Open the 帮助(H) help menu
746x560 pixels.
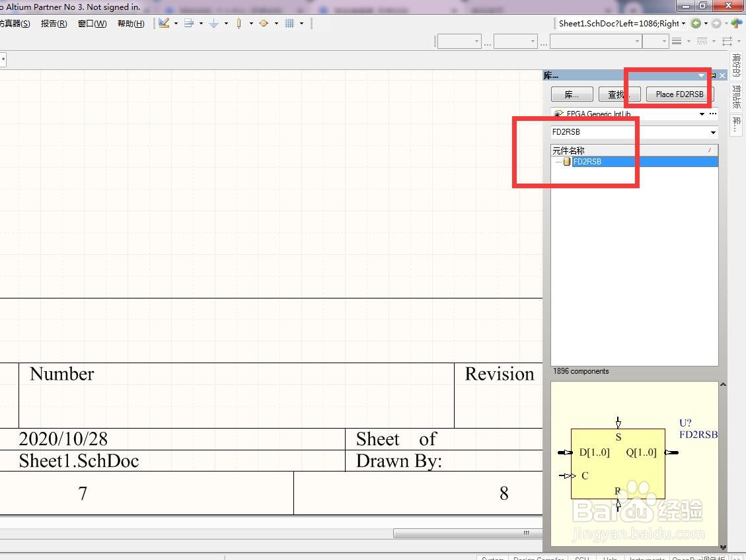click(131, 23)
